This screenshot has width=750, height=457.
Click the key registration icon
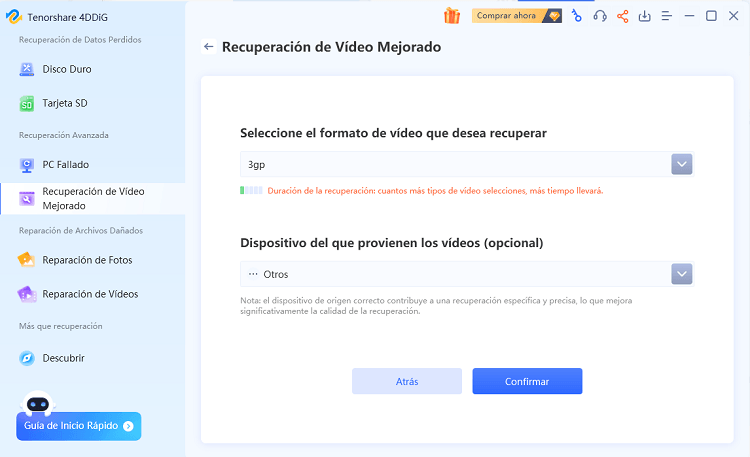click(x=577, y=16)
